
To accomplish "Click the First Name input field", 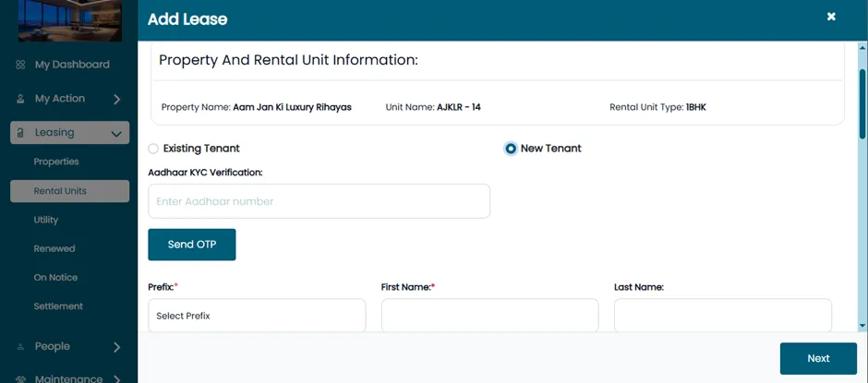I will click(490, 316).
